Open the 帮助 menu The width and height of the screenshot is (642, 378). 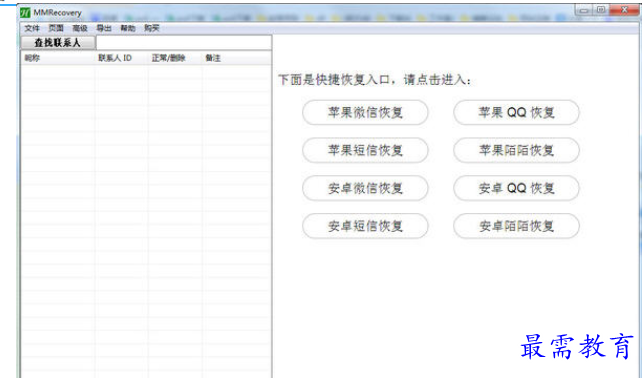coord(128,28)
